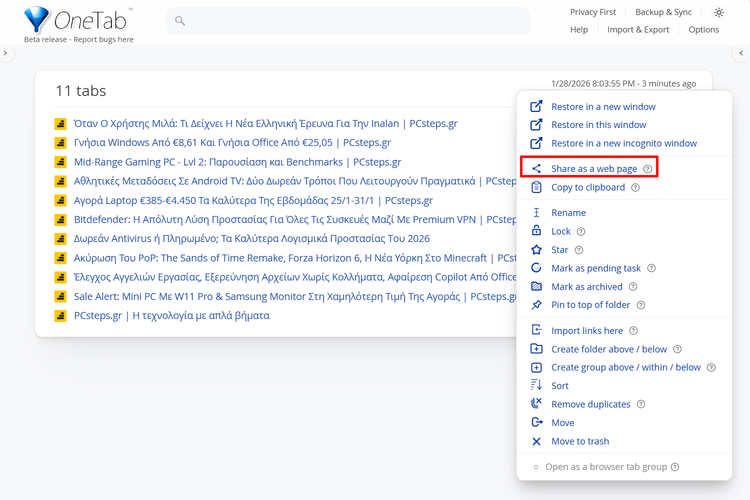Image resolution: width=750 pixels, height=500 pixels.
Task: Collapse the right panel chevron
Action: [742, 53]
